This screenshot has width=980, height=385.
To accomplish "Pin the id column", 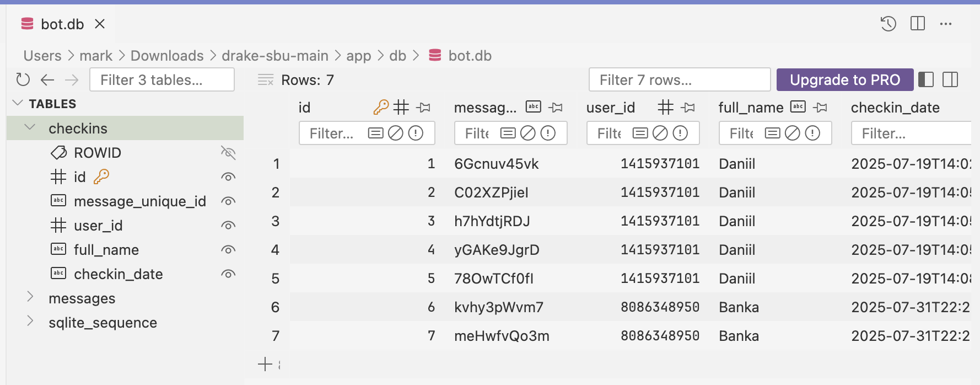I will click(x=423, y=108).
